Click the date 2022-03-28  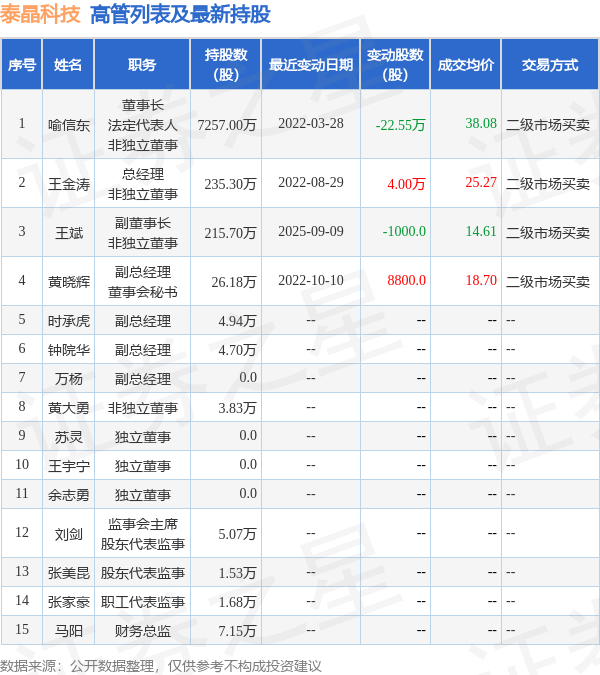pos(311,124)
